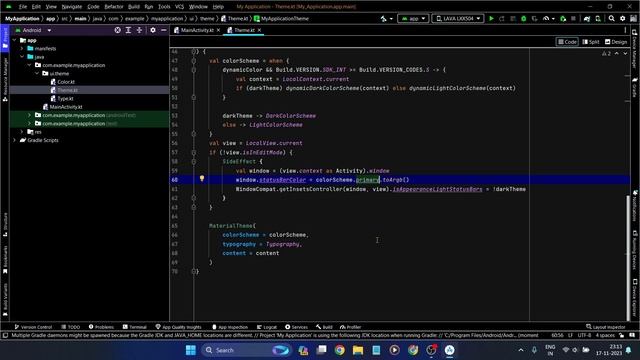Hide the Project panel with the minus icon

coord(164,30)
